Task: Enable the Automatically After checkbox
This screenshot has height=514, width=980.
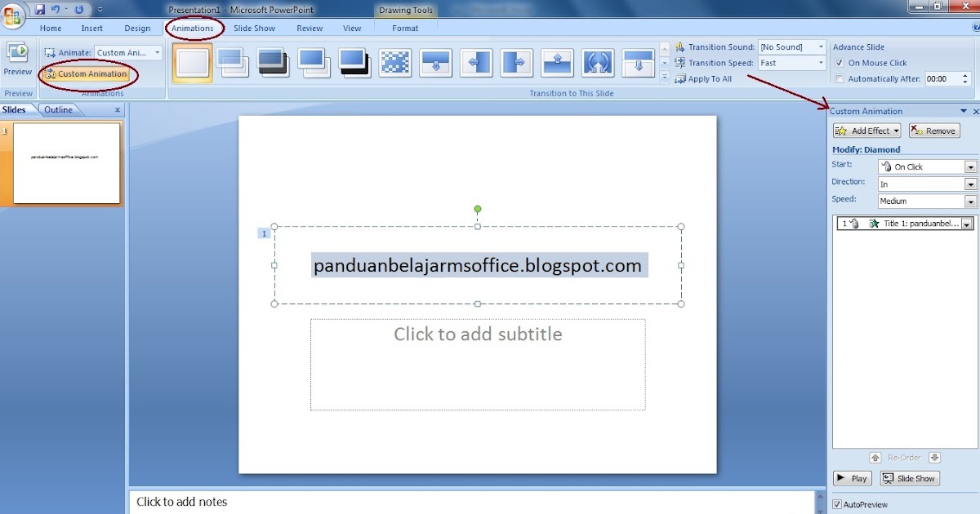Action: [x=840, y=79]
